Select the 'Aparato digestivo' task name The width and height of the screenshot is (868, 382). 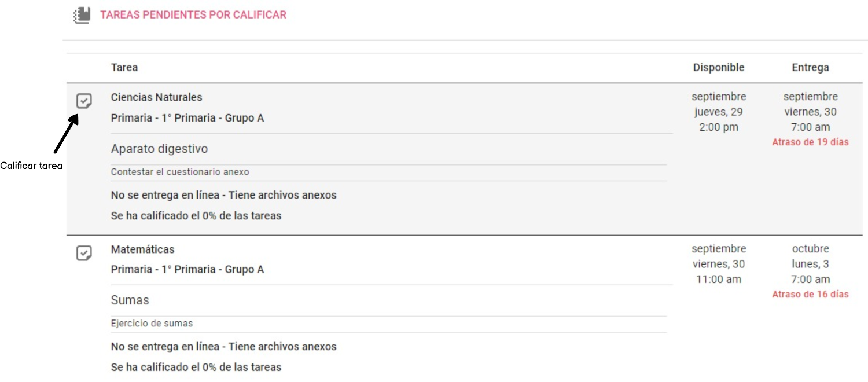coord(159,149)
